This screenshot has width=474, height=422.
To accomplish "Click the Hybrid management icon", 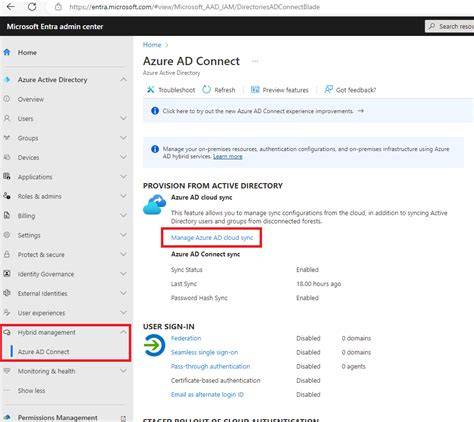I will coord(7,332).
